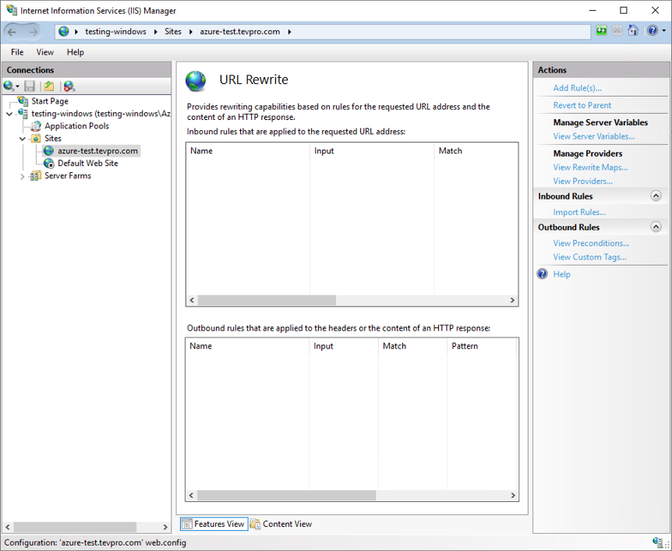Open dropdown arrow before testing-windows breadcrumb
672x551 pixels.
point(76,32)
